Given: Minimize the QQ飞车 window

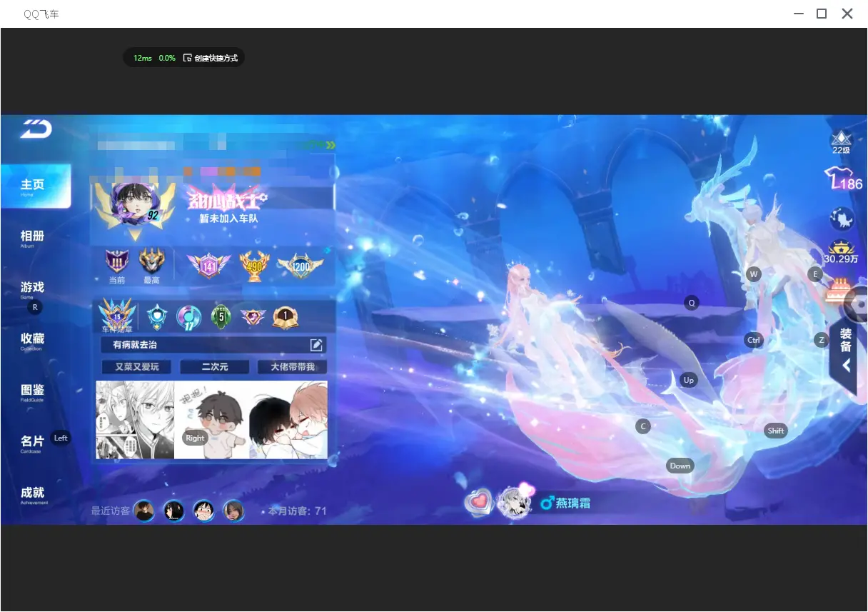Looking at the screenshot, I should pyautogui.click(x=799, y=14).
